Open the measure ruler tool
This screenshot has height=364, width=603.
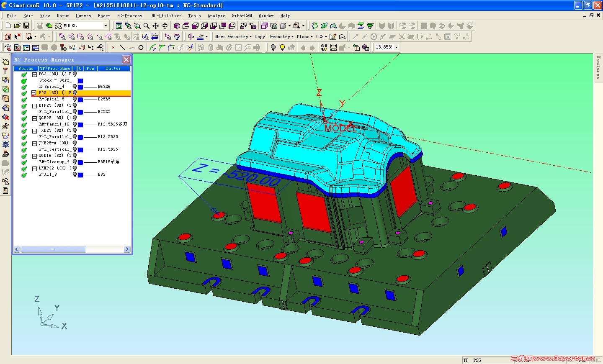[x=333, y=47]
